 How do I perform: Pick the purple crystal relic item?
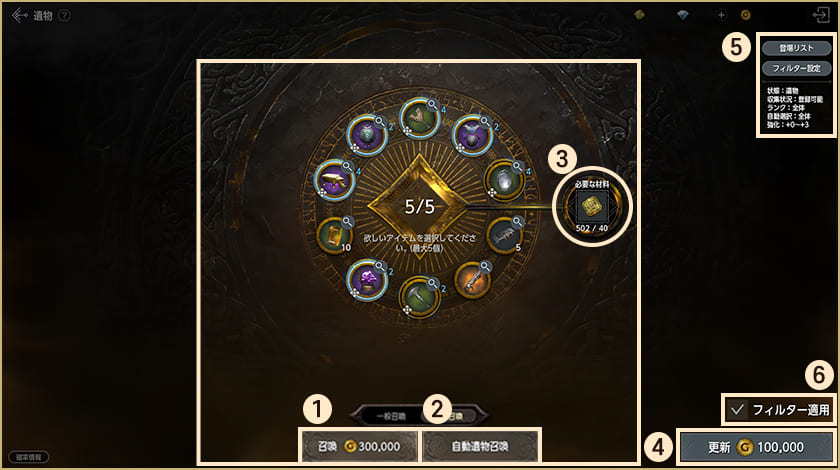click(x=367, y=280)
